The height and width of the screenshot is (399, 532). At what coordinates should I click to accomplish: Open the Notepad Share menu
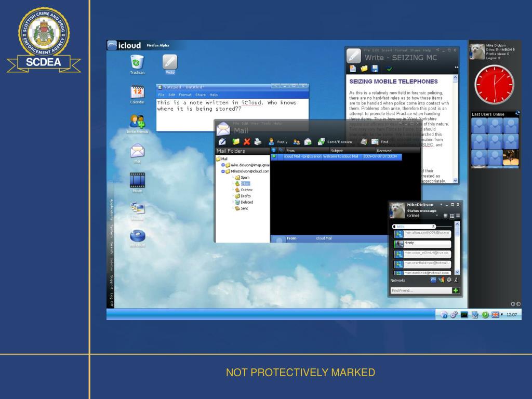[x=200, y=95]
